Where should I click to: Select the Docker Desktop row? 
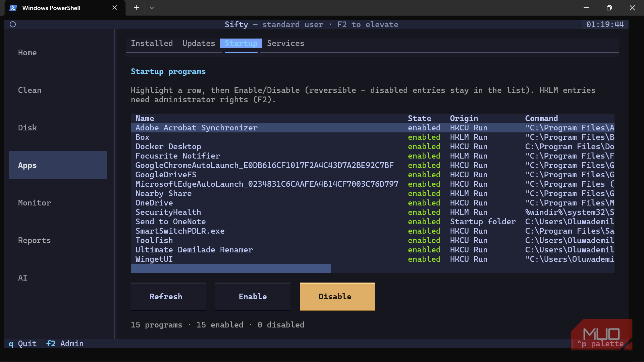tap(373, 146)
